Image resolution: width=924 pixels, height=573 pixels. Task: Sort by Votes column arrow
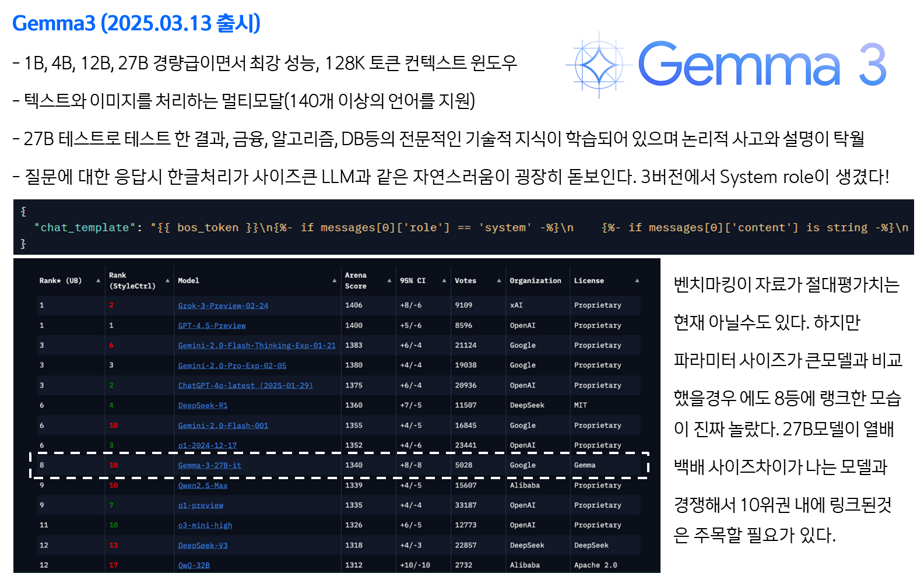[499, 281]
